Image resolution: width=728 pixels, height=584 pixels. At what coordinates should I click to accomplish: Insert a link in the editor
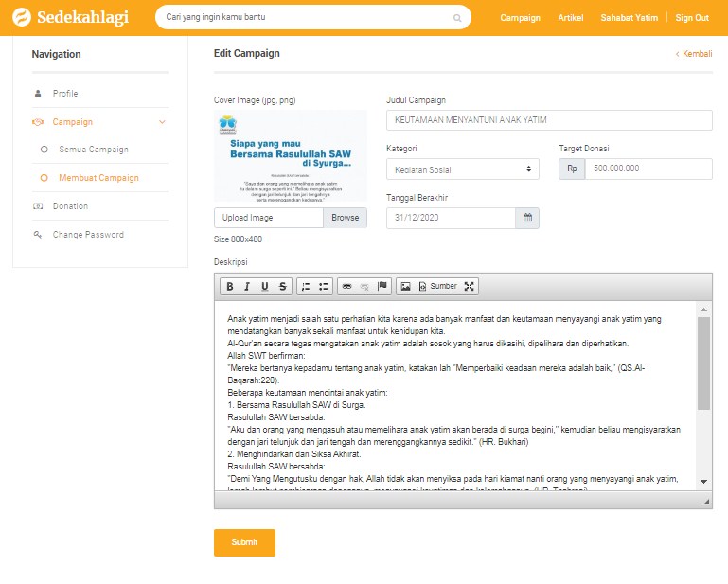pyautogui.click(x=346, y=287)
